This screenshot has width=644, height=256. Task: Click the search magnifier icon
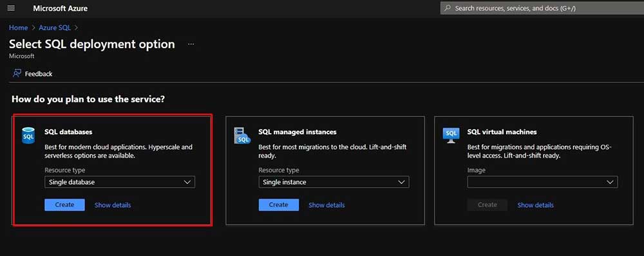[x=448, y=8]
